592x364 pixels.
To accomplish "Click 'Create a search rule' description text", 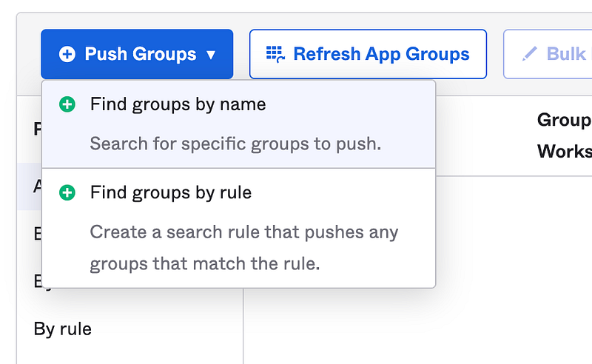I will (244, 232).
